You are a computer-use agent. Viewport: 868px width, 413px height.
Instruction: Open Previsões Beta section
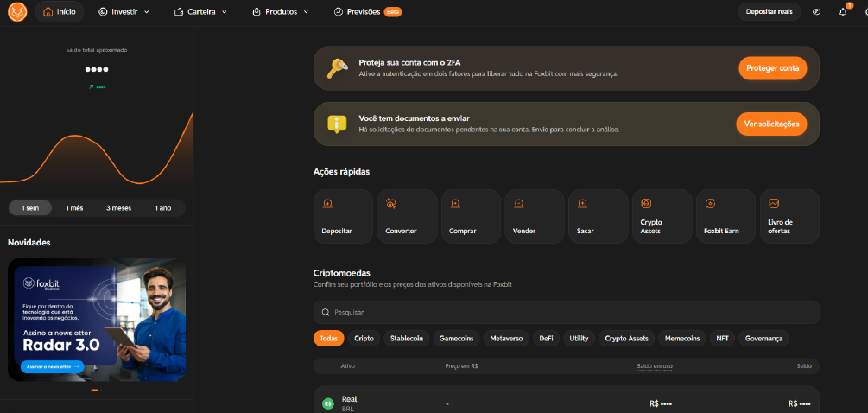coord(368,11)
